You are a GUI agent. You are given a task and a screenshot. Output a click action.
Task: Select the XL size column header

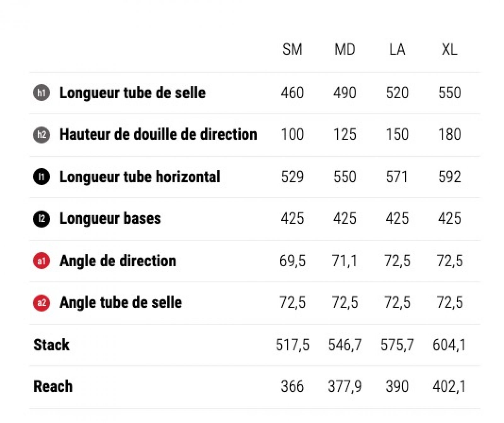coord(449,49)
